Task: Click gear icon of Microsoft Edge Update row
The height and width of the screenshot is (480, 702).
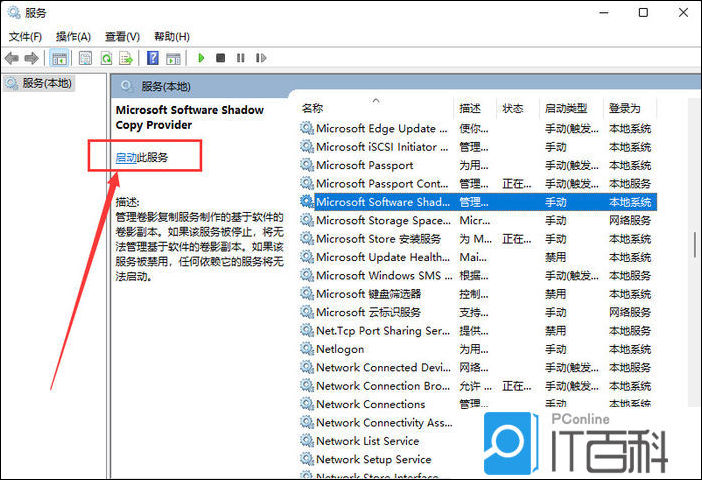Action: click(x=307, y=129)
